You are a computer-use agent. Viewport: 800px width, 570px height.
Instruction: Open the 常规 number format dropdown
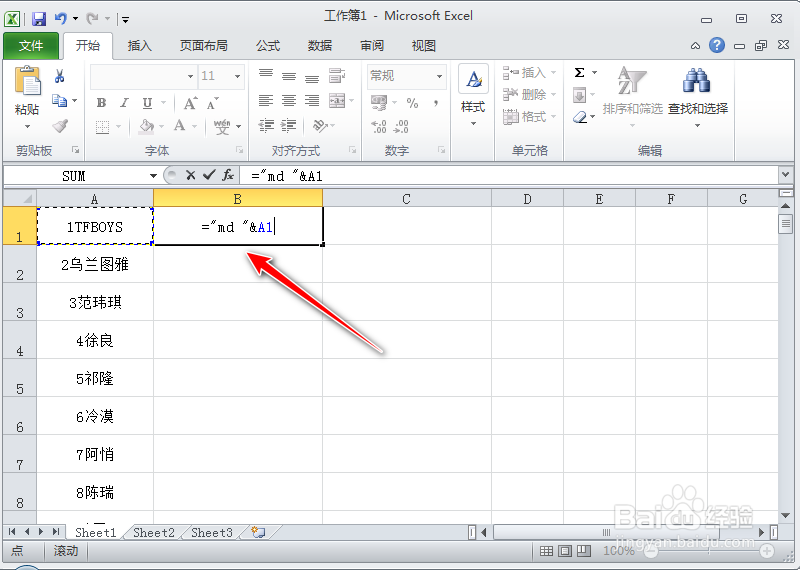(x=439, y=76)
